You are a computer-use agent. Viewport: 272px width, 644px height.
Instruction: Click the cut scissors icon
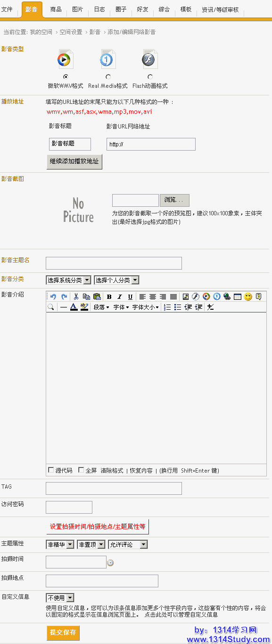coord(76,297)
